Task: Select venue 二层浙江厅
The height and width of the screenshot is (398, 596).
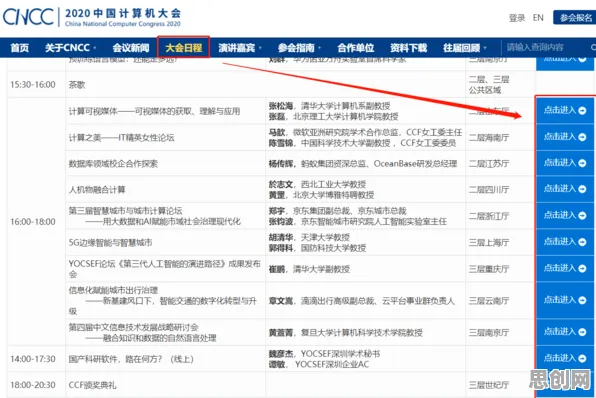Action: [x=489, y=216]
